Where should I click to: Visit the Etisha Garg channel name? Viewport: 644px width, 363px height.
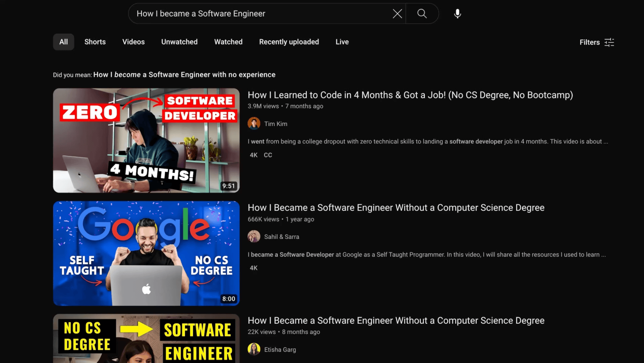coord(280,350)
